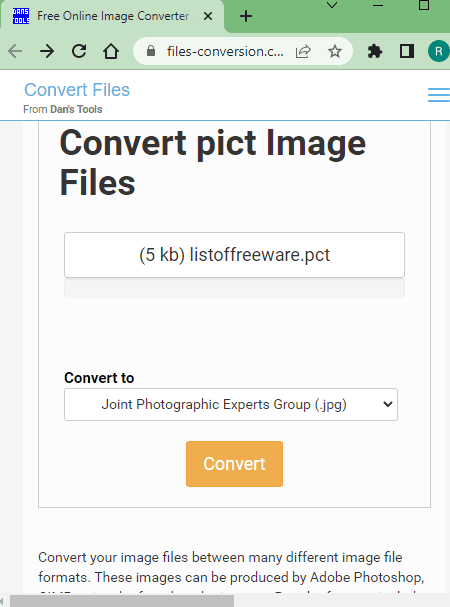Viewport: 450px width, 607px height.
Task: Open the extensions puzzle icon
Action: tap(374, 51)
